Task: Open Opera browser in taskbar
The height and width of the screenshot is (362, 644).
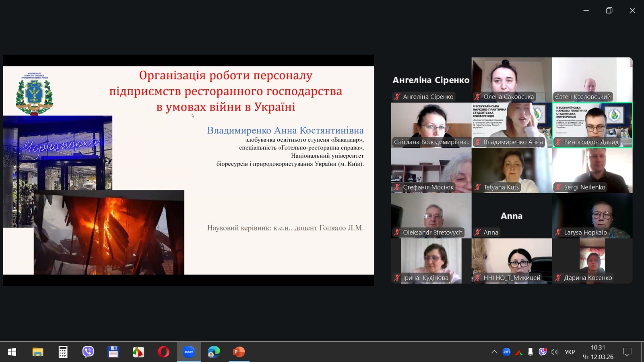Action: [163, 352]
